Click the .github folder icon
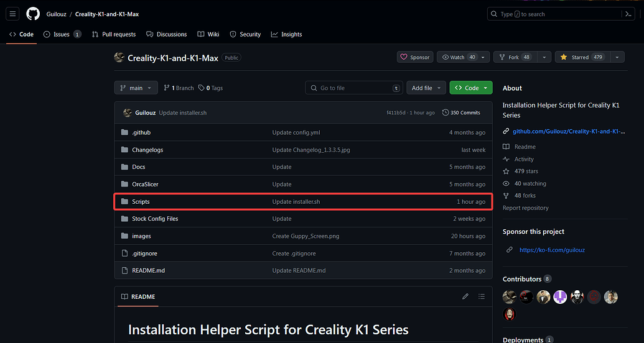This screenshot has height=343, width=644. (x=125, y=132)
